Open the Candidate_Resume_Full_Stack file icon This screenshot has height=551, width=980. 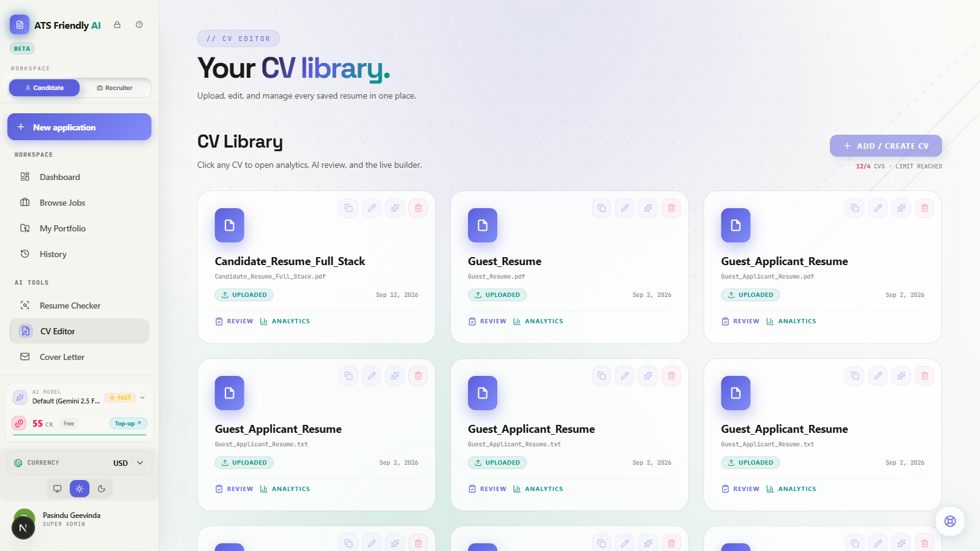point(230,225)
